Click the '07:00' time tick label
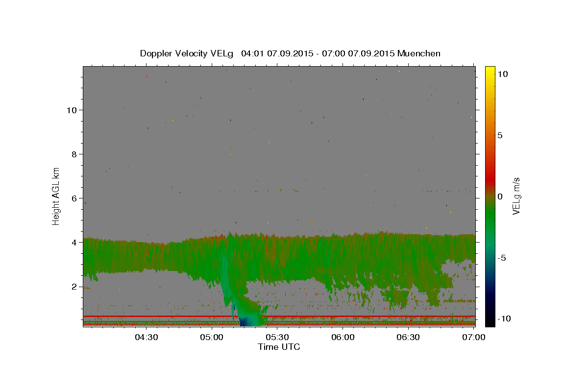The width and height of the screenshot is (588, 392). click(474, 338)
